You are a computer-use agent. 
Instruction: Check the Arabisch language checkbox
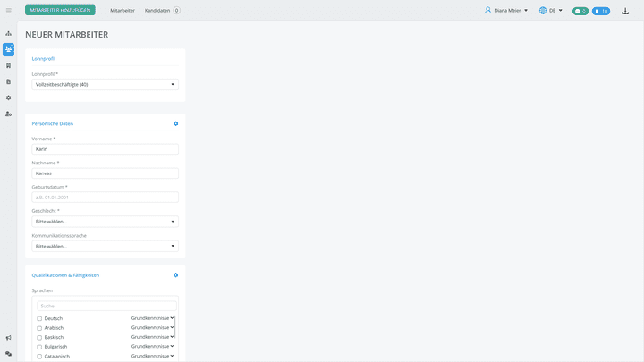[39, 328]
